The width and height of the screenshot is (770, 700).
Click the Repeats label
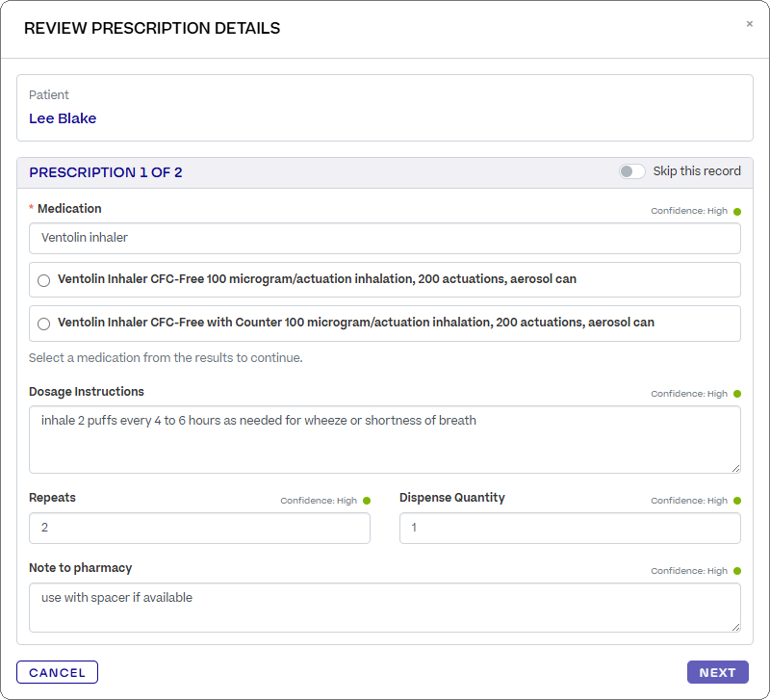52,498
